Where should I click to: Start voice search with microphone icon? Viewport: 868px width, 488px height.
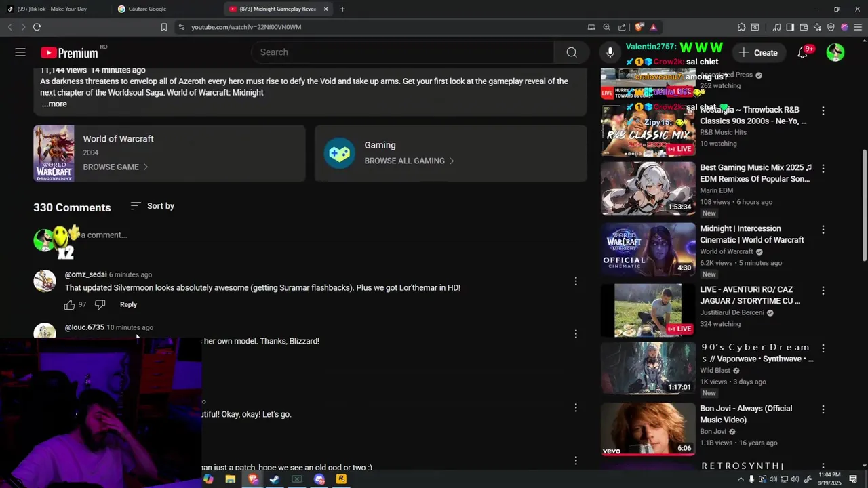610,52
